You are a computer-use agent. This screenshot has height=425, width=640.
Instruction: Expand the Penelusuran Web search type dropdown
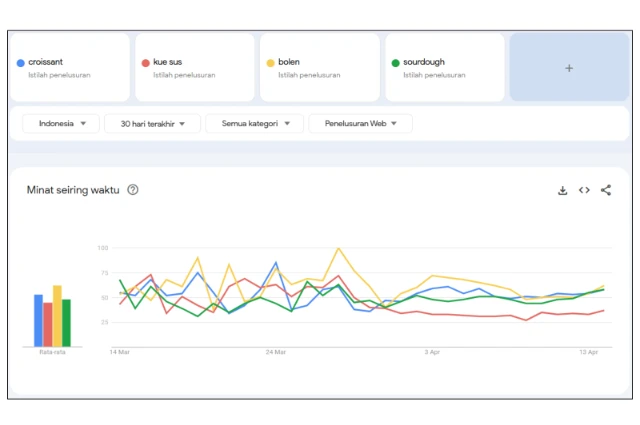[360, 124]
